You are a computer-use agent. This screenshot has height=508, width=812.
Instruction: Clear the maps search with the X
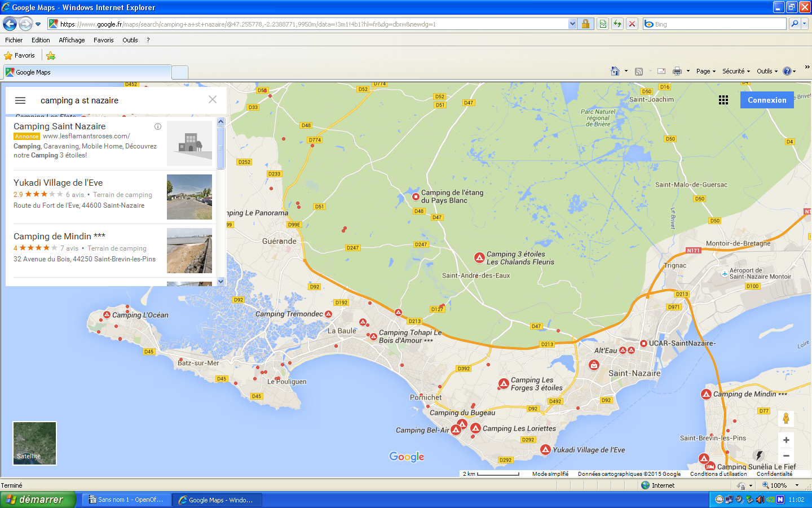click(213, 99)
